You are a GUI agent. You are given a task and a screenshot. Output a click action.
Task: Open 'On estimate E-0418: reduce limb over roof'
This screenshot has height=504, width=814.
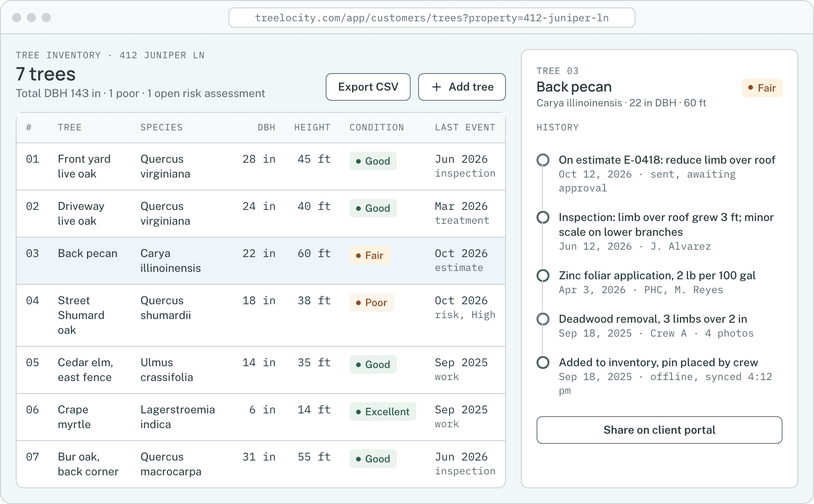[x=666, y=160]
